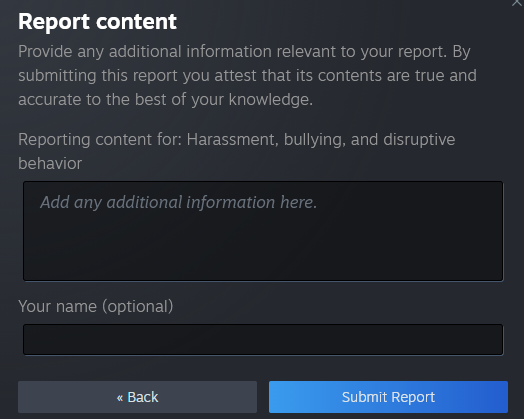Viewport: 524px width, 419px height.
Task: Click the 'Provide any additional information' paragraph
Action: click(247, 75)
